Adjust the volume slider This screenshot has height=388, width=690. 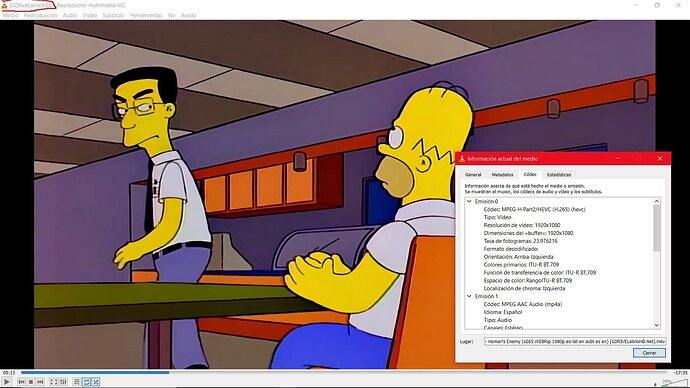click(x=675, y=383)
